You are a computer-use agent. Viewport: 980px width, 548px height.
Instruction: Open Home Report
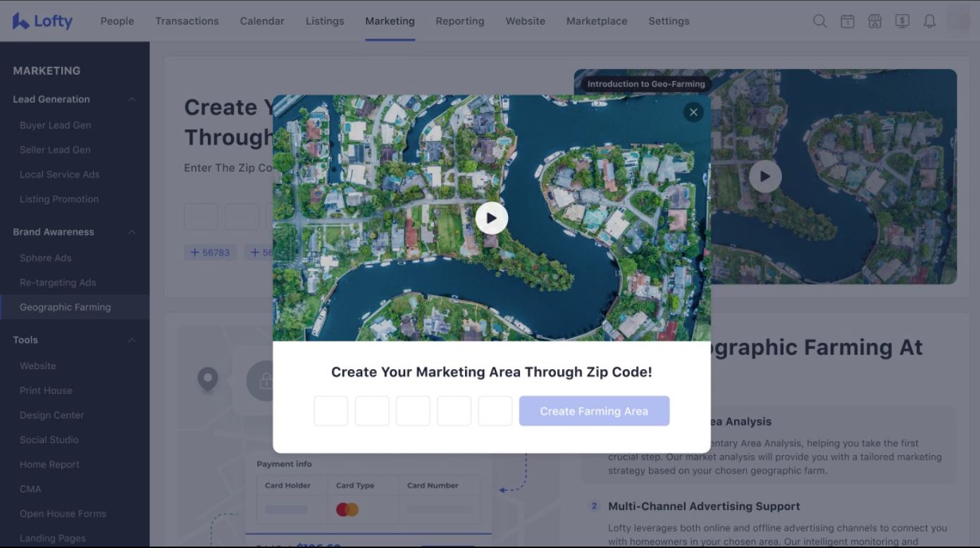coord(49,465)
